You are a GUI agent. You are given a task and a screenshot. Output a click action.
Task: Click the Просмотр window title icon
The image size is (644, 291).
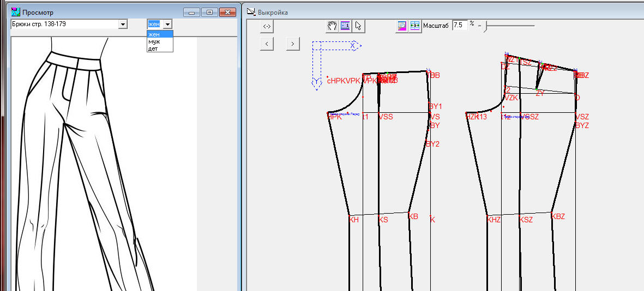16,12
